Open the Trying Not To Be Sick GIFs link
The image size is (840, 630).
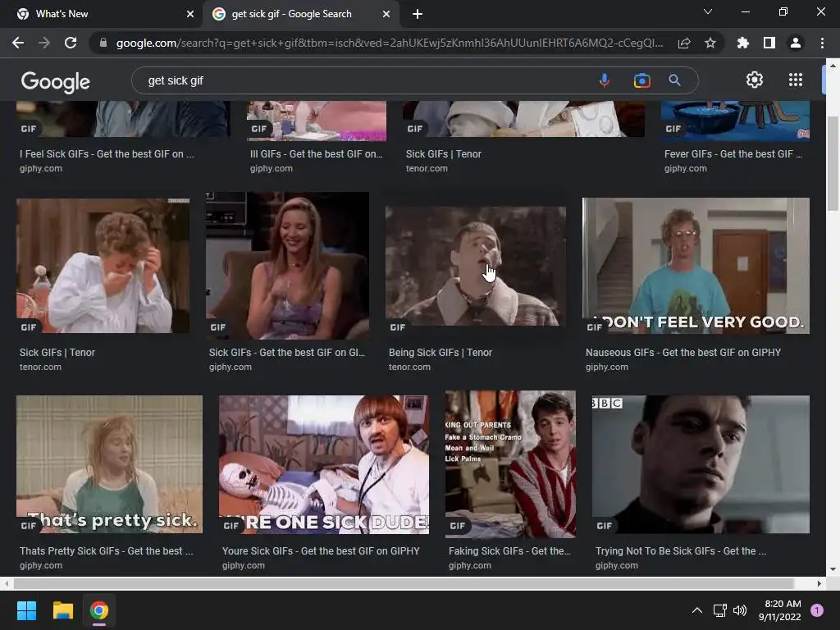680,550
